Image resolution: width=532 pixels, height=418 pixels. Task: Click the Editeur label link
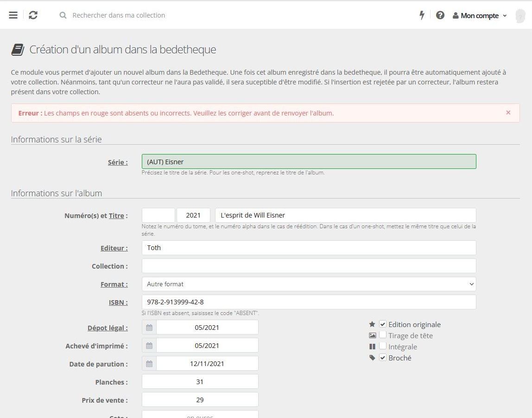point(114,248)
